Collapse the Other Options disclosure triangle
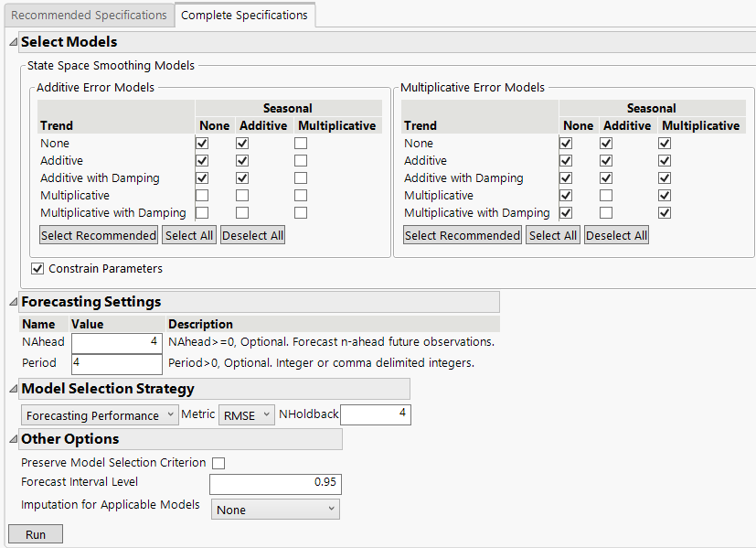The height and width of the screenshot is (548, 756). (13, 439)
